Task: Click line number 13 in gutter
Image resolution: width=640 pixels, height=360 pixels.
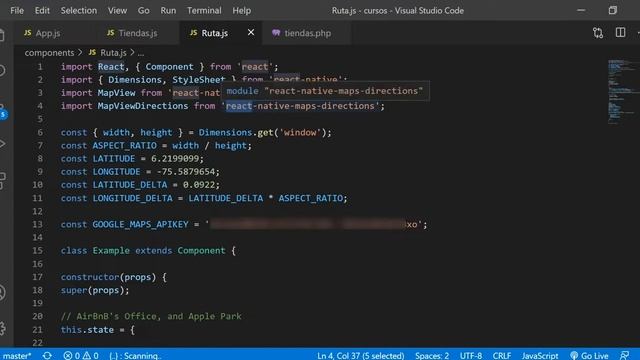Action: 37,224
